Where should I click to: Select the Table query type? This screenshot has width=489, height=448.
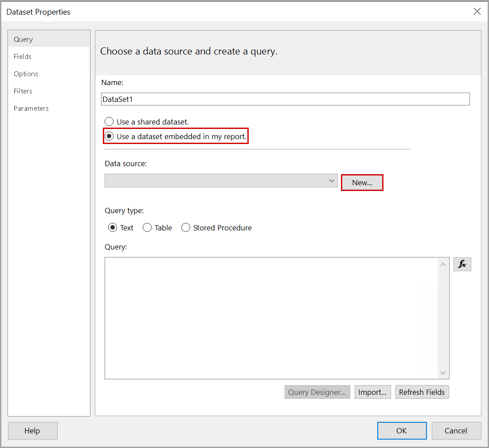click(147, 228)
